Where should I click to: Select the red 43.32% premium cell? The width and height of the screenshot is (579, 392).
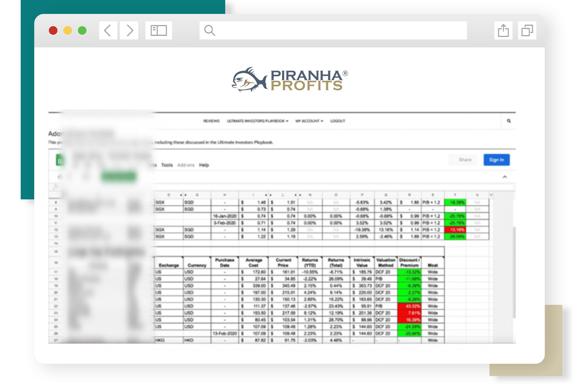point(409,306)
